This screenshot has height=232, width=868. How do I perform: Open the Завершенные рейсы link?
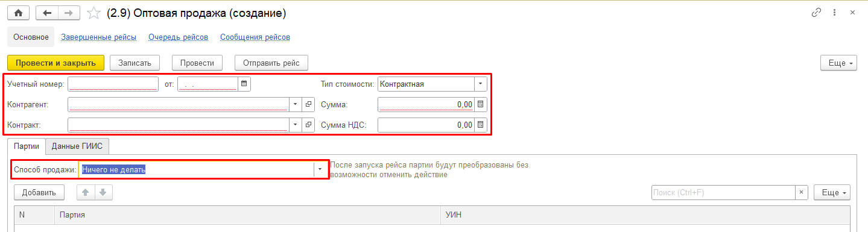tap(98, 37)
